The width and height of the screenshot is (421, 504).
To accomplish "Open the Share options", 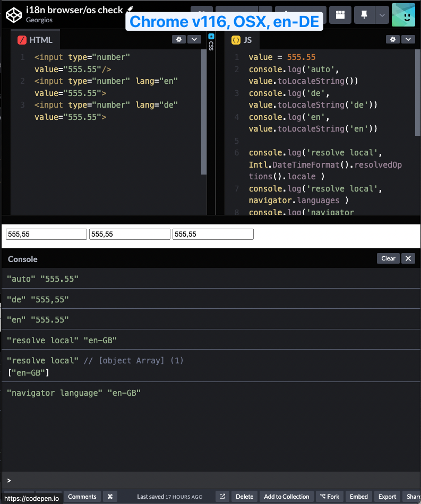I will pos(412,497).
